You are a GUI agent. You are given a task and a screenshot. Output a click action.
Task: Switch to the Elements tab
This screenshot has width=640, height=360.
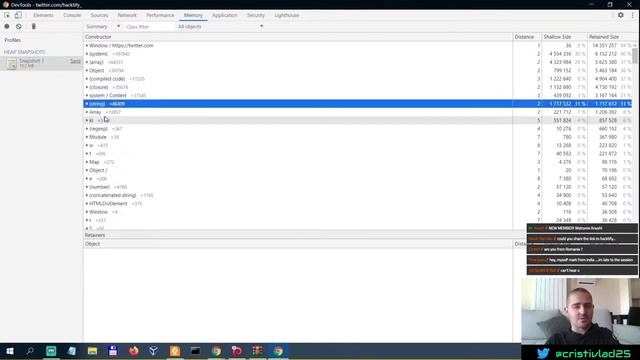(x=44, y=15)
